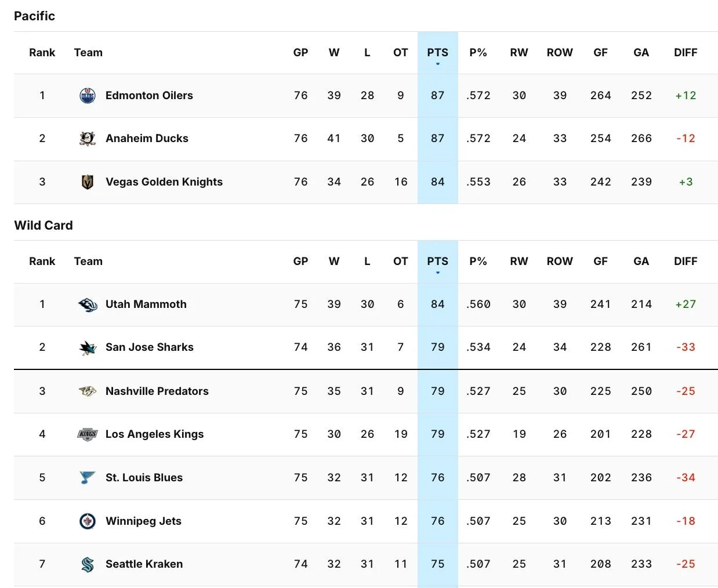Sort Wild Card table by PTS column
Image resolution: width=718 pixels, height=588 pixels.
pyautogui.click(x=438, y=262)
